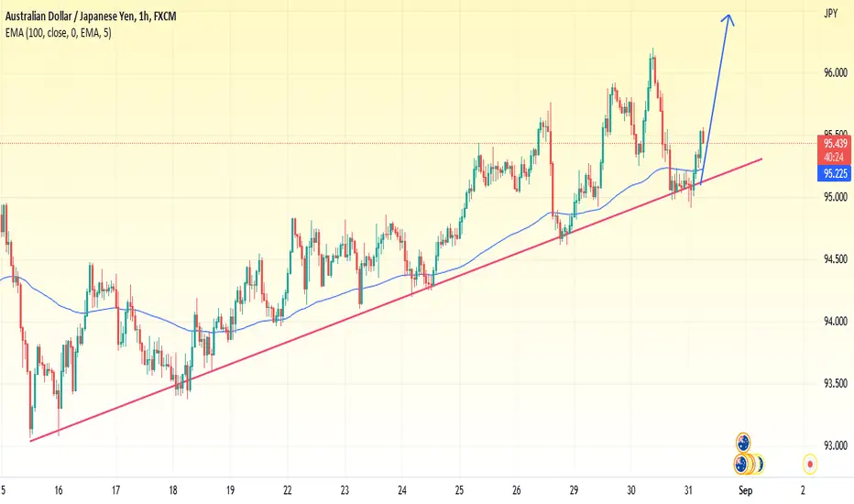Click the partially hidden event icon beside the flag stack

(760, 465)
